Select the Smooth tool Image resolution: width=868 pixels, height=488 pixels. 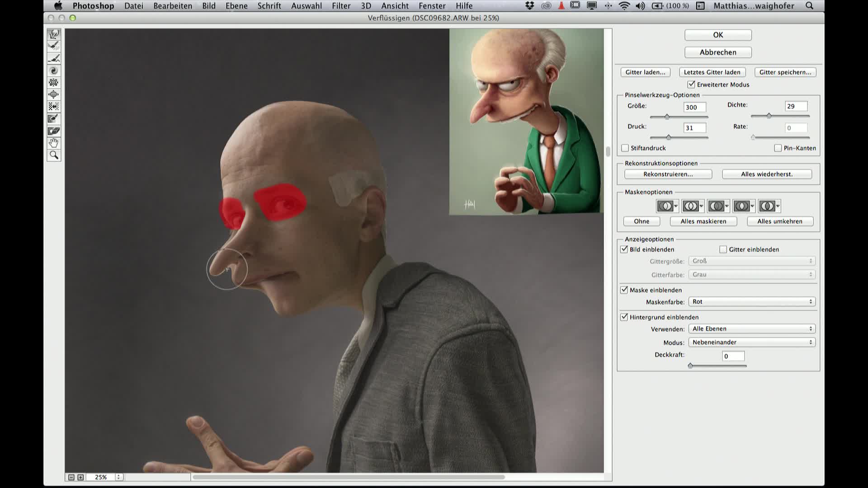[54, 58]
